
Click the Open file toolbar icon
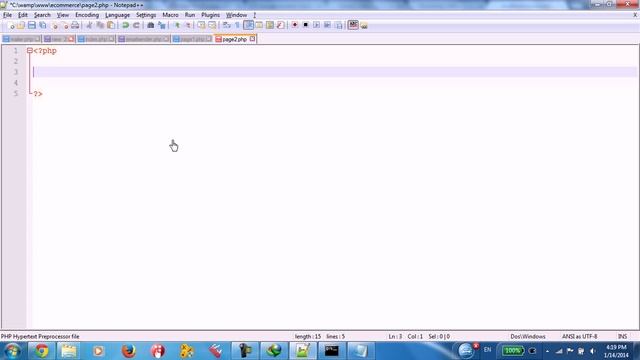coord(21,25)
